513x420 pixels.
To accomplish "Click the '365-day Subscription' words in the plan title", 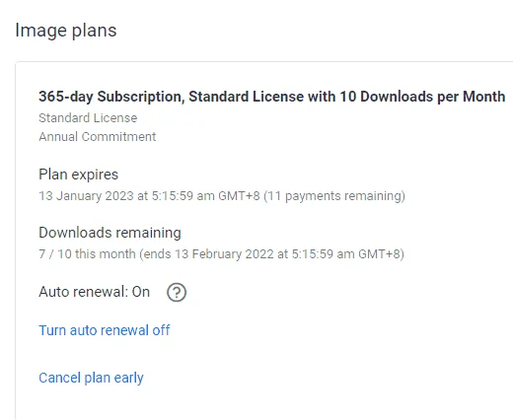I will pos(110,97).
